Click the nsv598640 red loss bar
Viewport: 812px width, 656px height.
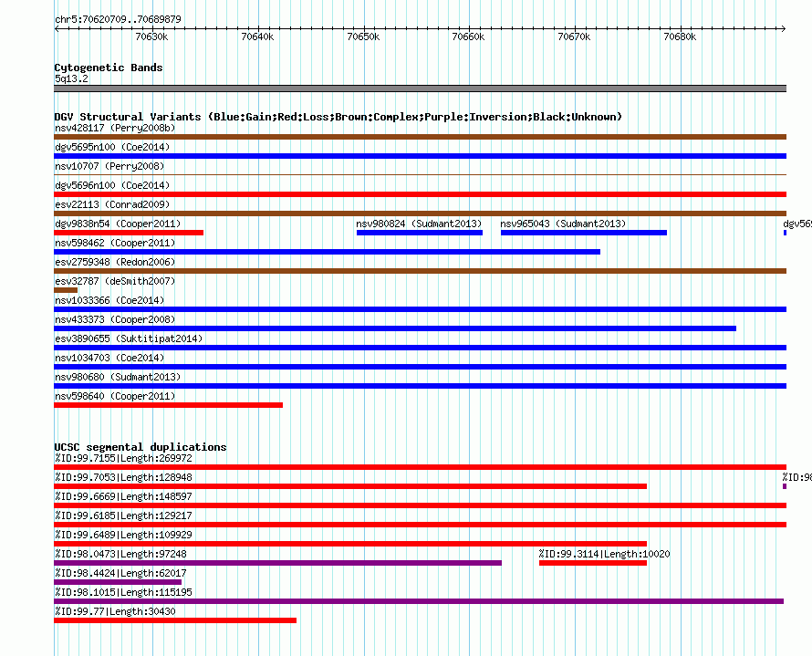(x=168, y=405)
